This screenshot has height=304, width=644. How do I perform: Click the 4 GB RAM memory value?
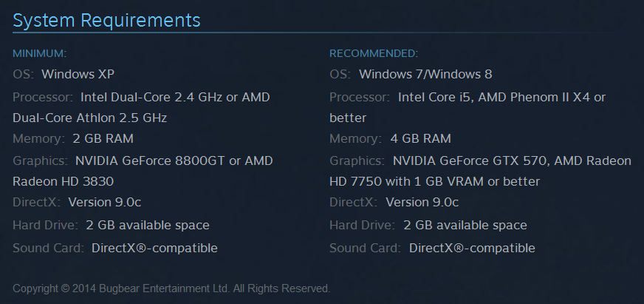click(420, 138)
